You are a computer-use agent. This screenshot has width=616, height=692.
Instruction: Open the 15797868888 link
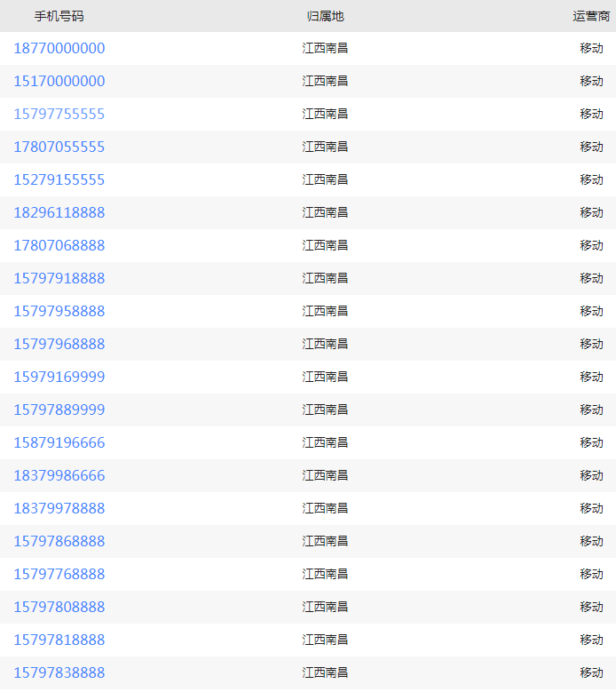coord(59,542)
